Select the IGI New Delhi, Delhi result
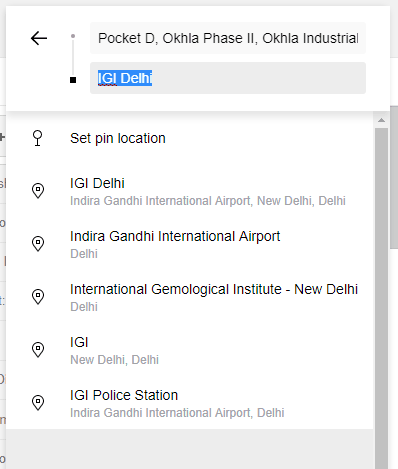398x469 pixels. pos(190,350)
